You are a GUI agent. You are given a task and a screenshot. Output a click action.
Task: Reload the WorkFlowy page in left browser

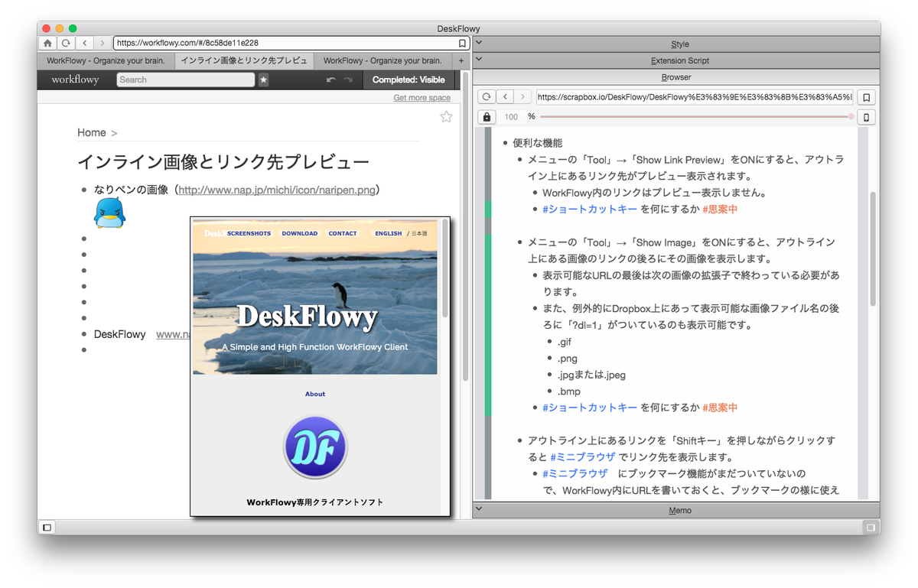click(66, 44)
